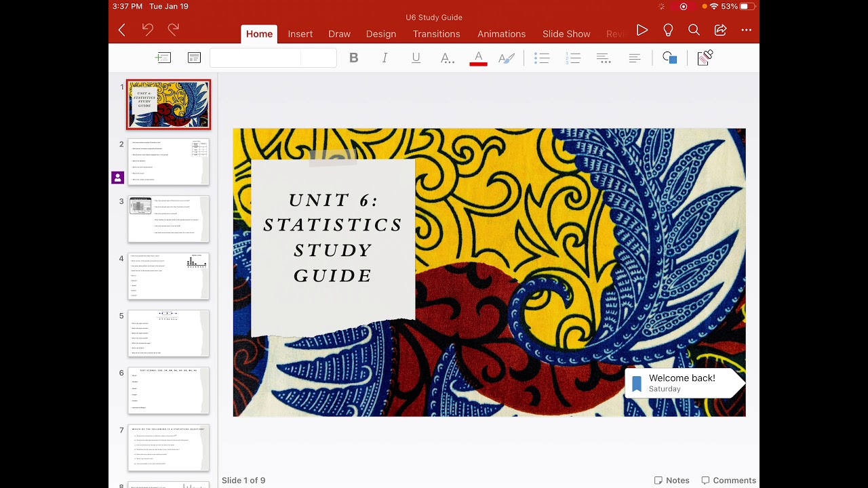The image size is (868, 488).
Task: Select slide 1 thumbnail
Action: pyautogui.click(x=168, y=104)
